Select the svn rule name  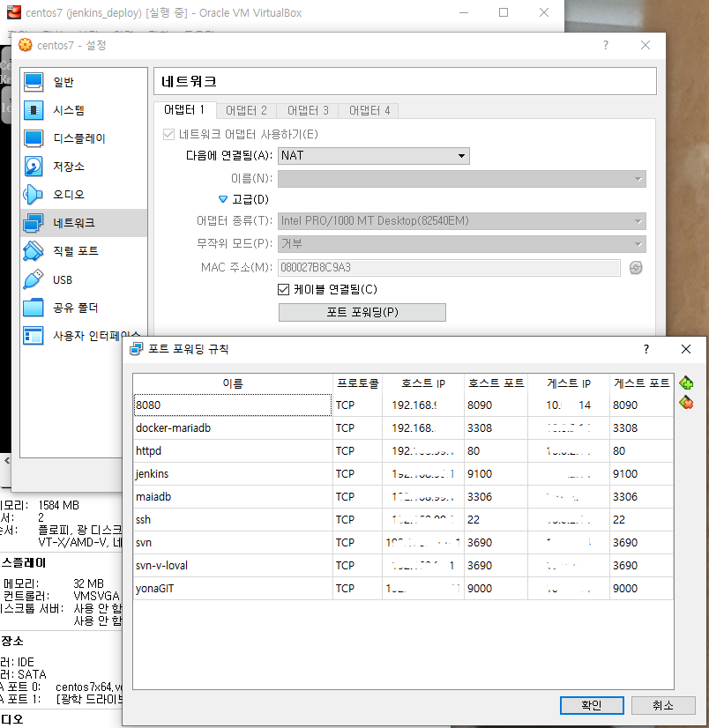point(233,542)
